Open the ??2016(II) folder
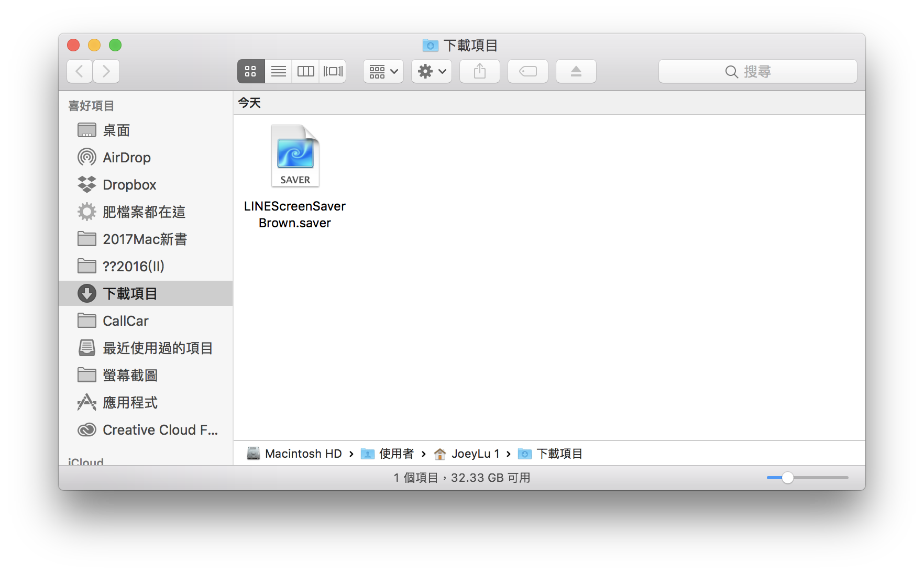Image resolution: width=924 pixels, height=574 pixels. 146,267
